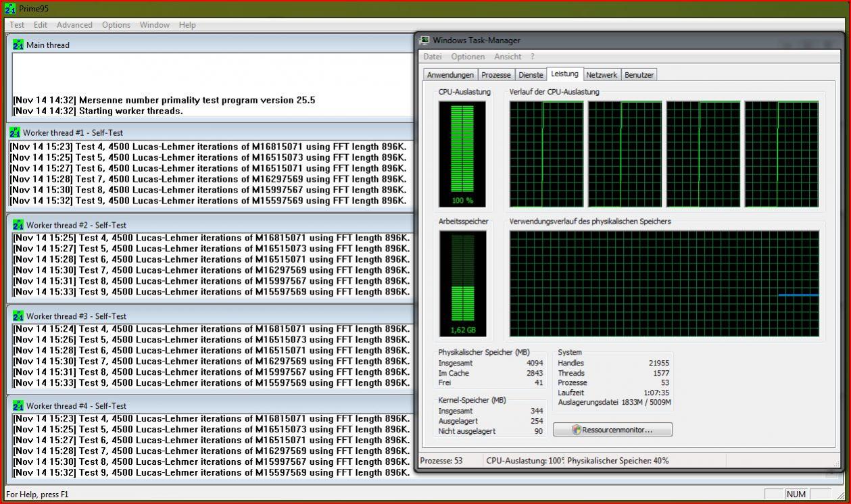This screenshot has height=504, width=851.
Task: Click Worker thread #3 window icon
Action: coord(18,316)
